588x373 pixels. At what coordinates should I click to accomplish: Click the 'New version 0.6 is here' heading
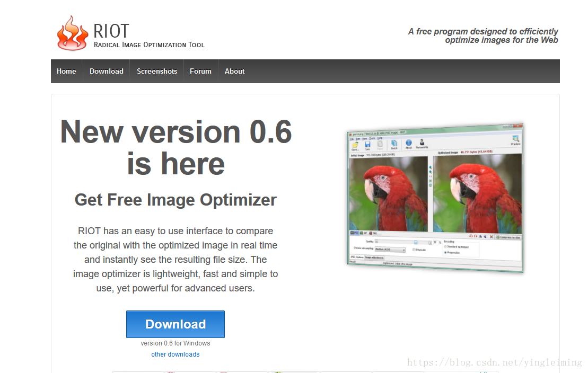176,148
